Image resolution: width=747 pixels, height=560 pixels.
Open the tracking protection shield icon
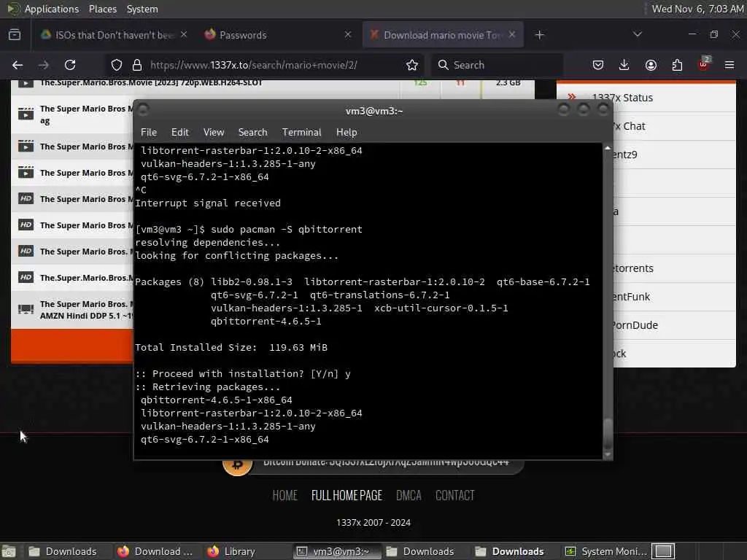click(116, 65)
